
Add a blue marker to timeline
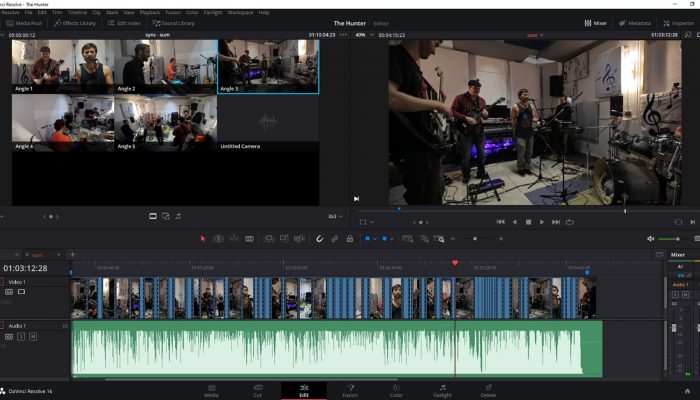point(384,239)
